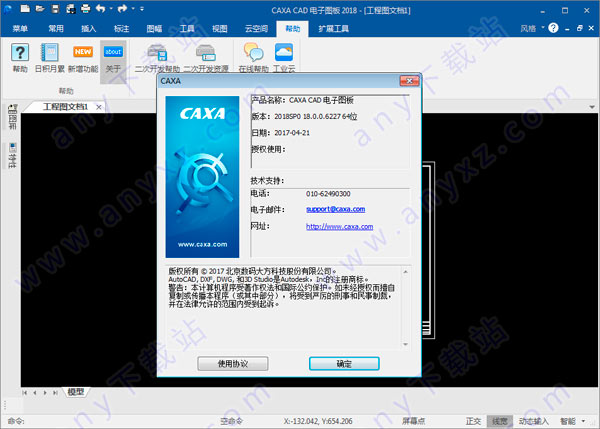Minimize the inner document window
The height and width of the screenshot is (429, 600).
[x=567, y=29]
